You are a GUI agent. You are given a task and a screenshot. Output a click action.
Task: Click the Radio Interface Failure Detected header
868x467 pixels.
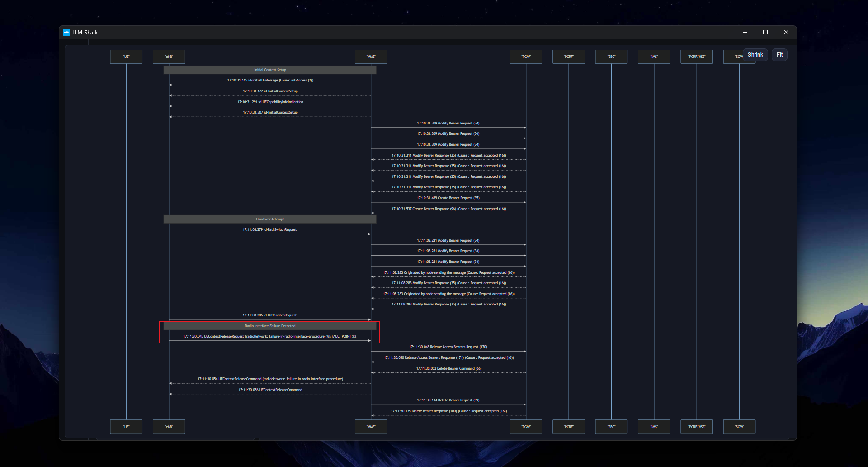(x=270, y=326)
